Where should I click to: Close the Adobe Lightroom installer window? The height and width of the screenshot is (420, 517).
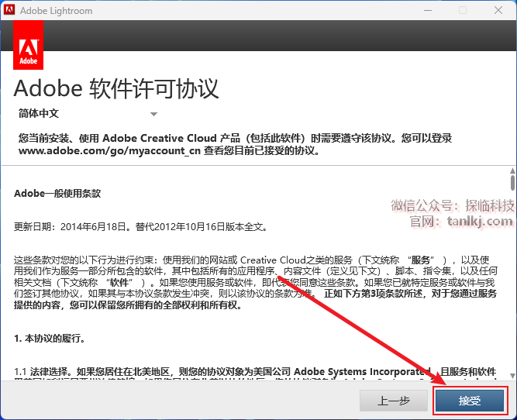tap(498, 10)
